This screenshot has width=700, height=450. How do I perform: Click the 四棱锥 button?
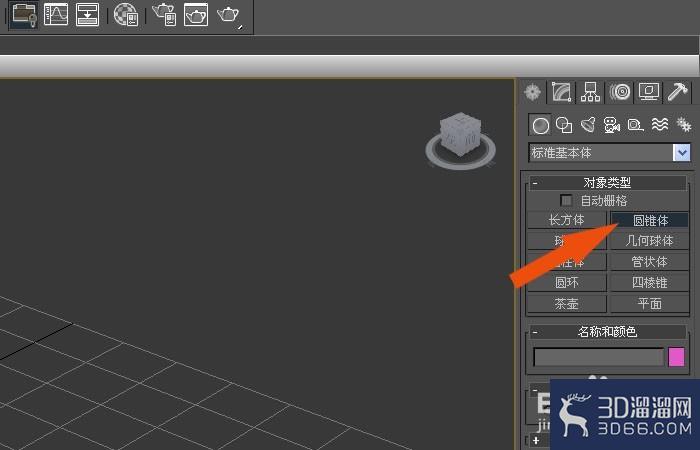(650, 283)
